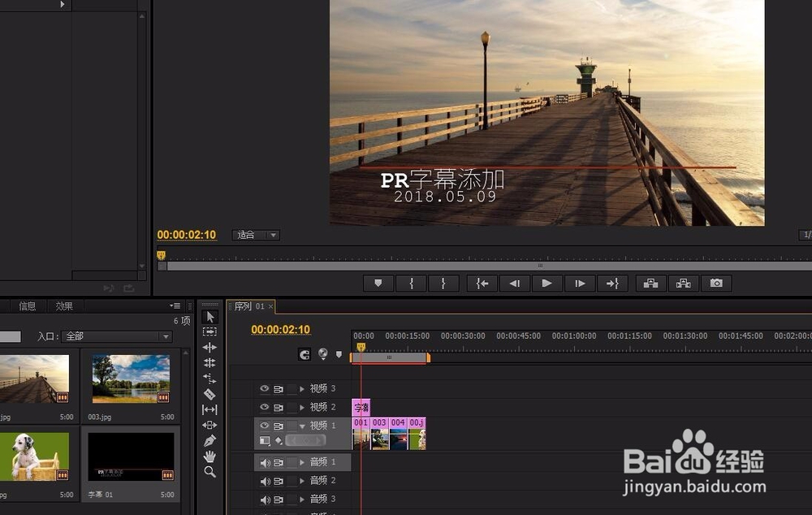
Task: Play the sequence in program monitor
Action: click(546, 283)
